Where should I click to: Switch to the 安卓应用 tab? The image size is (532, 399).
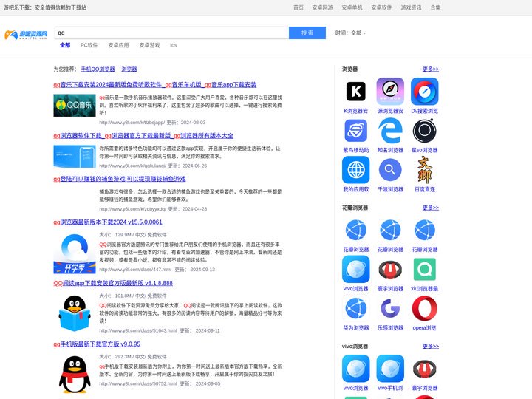[118, 45]
